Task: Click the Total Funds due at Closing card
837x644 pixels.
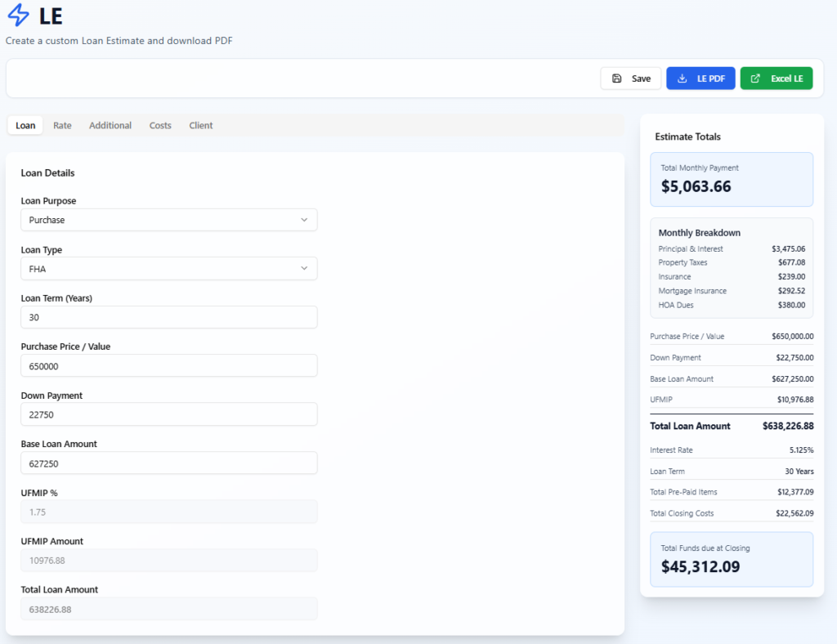Action: pyautogui.click(x=732, y=559)
